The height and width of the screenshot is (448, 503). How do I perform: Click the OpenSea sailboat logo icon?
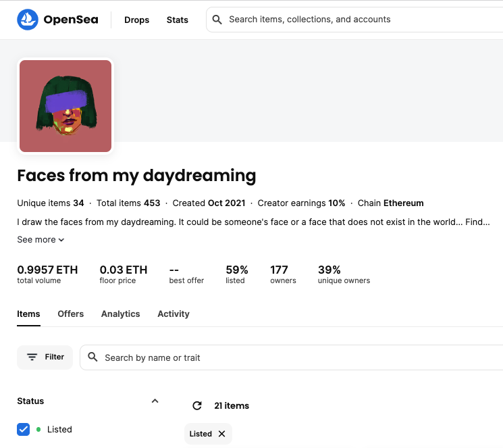pos(28,20)
